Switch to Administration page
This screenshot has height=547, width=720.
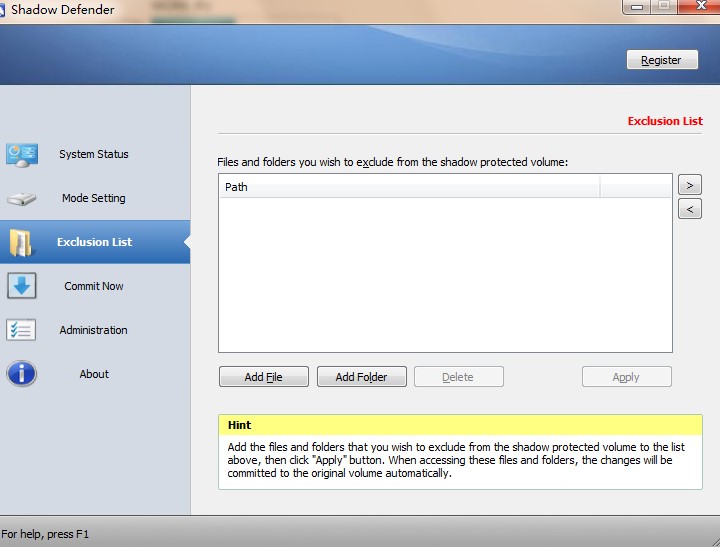click(93, 330)
